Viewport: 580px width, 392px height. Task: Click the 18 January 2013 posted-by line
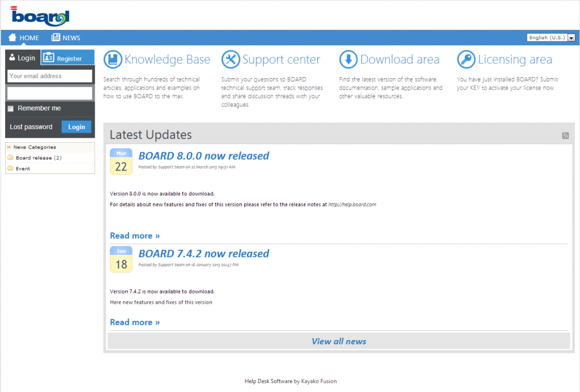click(x=188, y=265)
